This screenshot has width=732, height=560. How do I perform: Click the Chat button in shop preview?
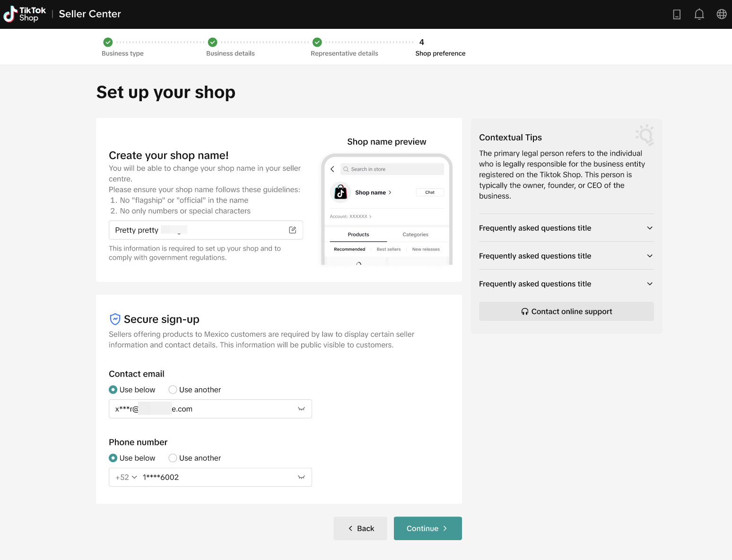pyautogui.click(x=429, y=192)
